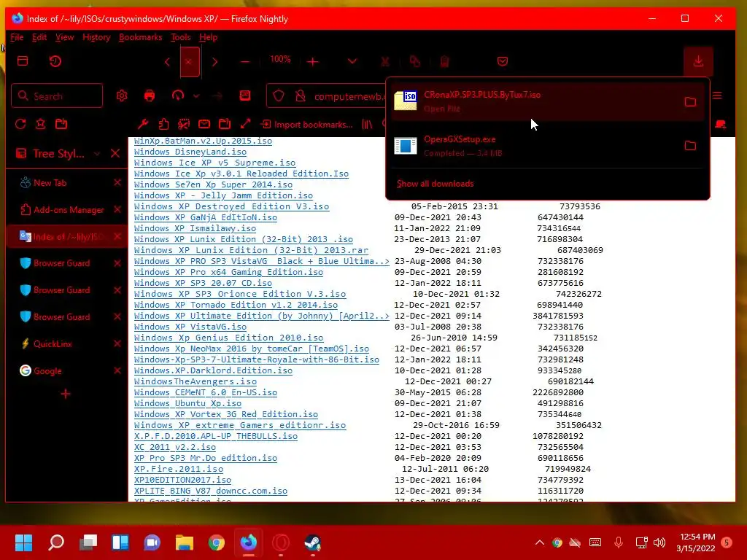Click Import bookmarks… on bookmarks toolbar
This screenshot has width=747, height=560.
[307, 124]
